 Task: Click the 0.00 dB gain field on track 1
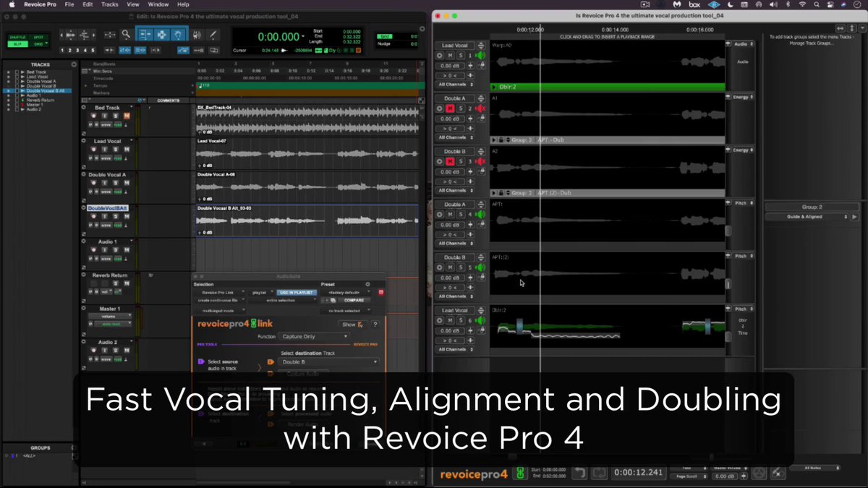(451, 66)
